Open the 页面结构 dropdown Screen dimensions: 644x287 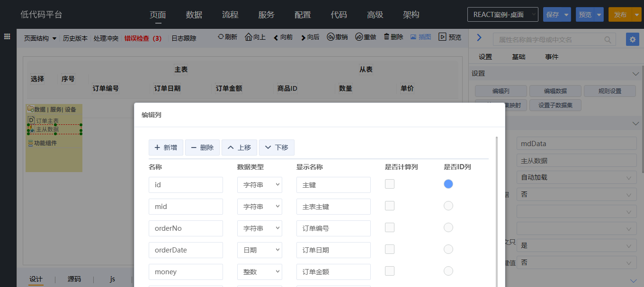point(40,38)
